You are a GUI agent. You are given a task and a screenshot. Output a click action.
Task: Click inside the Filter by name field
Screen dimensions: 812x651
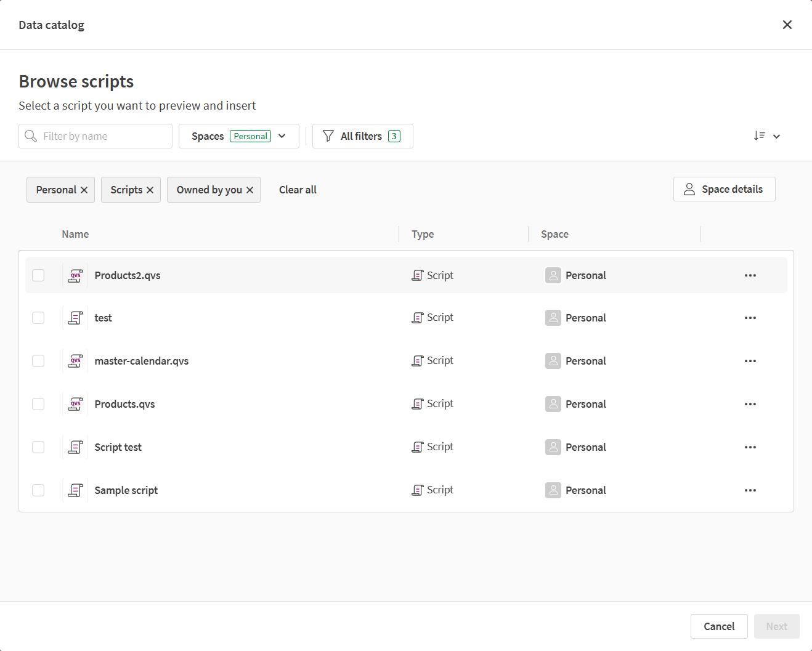click(x=99, y=135)
